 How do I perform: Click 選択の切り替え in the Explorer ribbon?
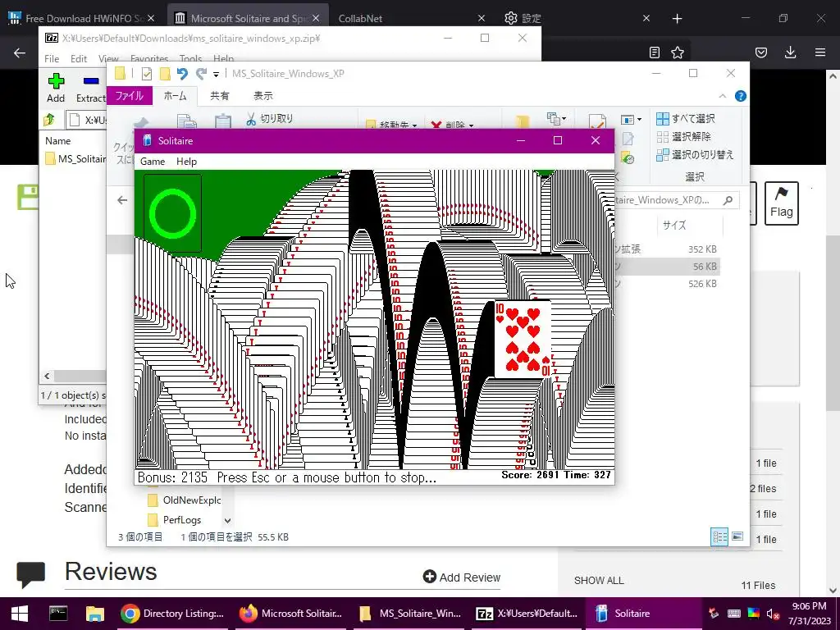[695, 155]
